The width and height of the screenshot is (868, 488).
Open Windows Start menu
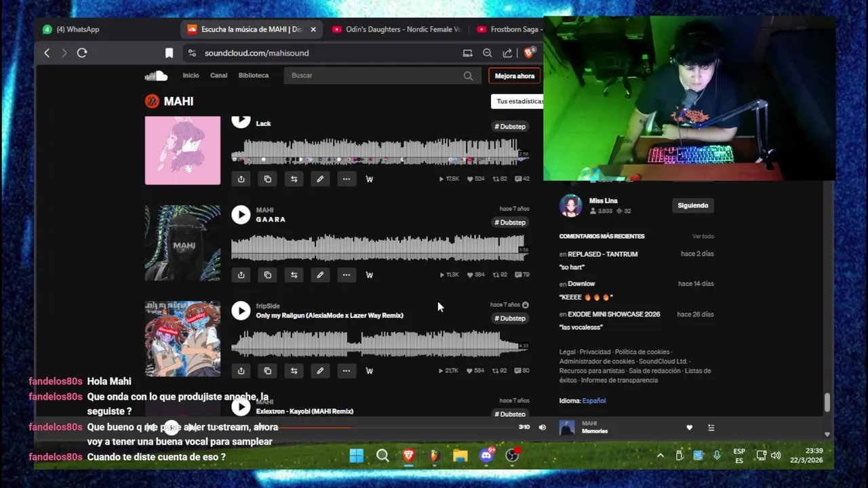(x=357, y=455)
